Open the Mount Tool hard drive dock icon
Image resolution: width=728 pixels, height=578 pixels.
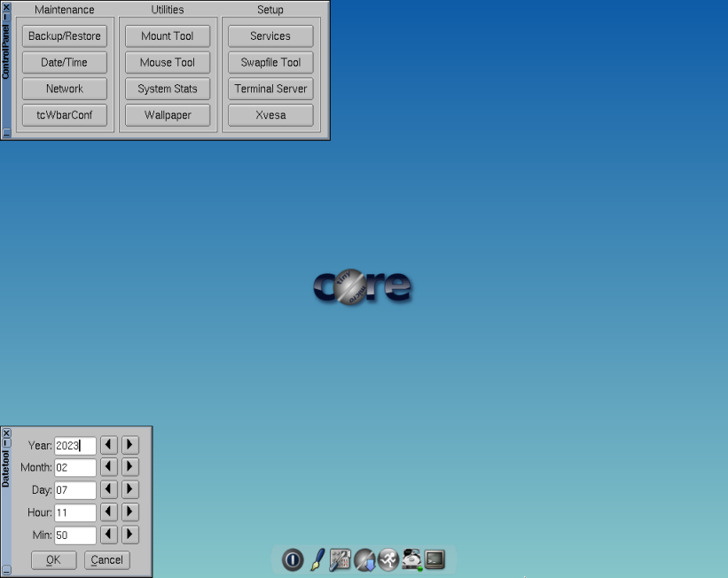(x=411, y=559)
